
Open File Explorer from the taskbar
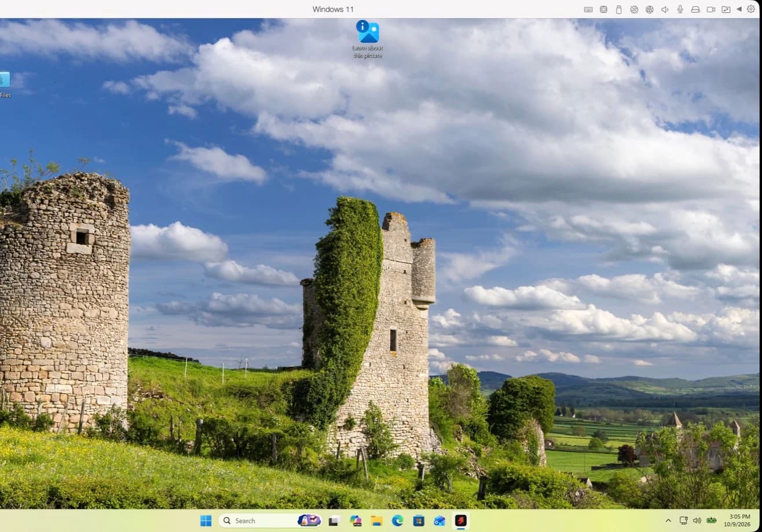(376, 520)
